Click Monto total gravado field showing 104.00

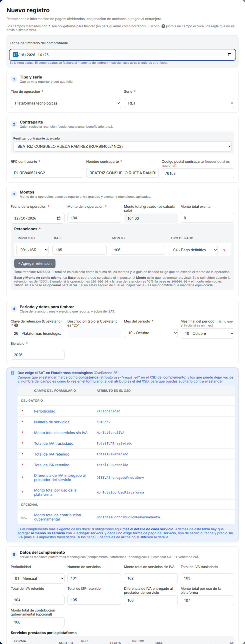coord(151,218)
